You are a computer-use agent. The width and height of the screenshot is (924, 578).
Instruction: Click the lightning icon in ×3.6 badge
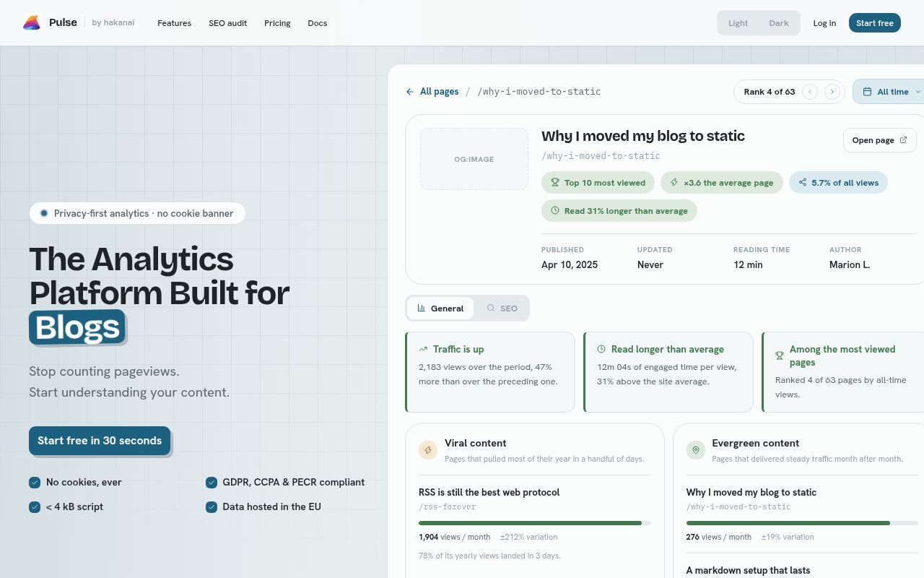(674, 183)
